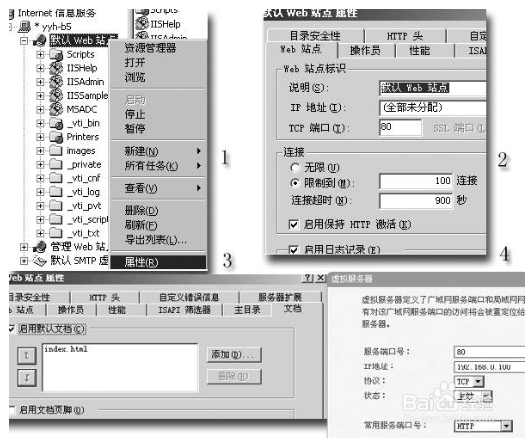
Task: Click the 说明 description input field
Action: pos(432,88)
